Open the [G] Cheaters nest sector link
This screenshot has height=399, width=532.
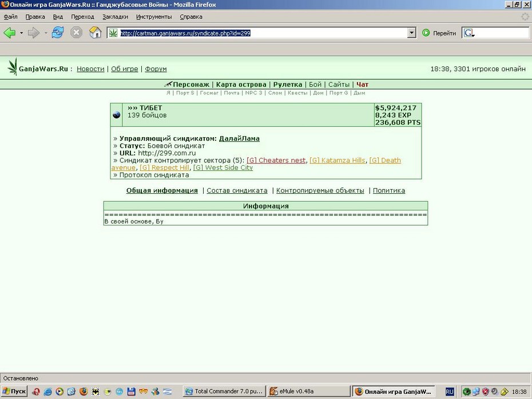pos(276,161)
